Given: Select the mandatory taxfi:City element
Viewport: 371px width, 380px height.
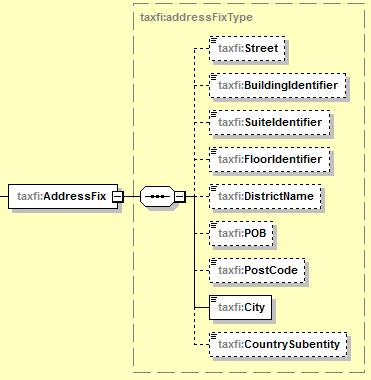Looking at the screenshot, I should tap(240, 307).
